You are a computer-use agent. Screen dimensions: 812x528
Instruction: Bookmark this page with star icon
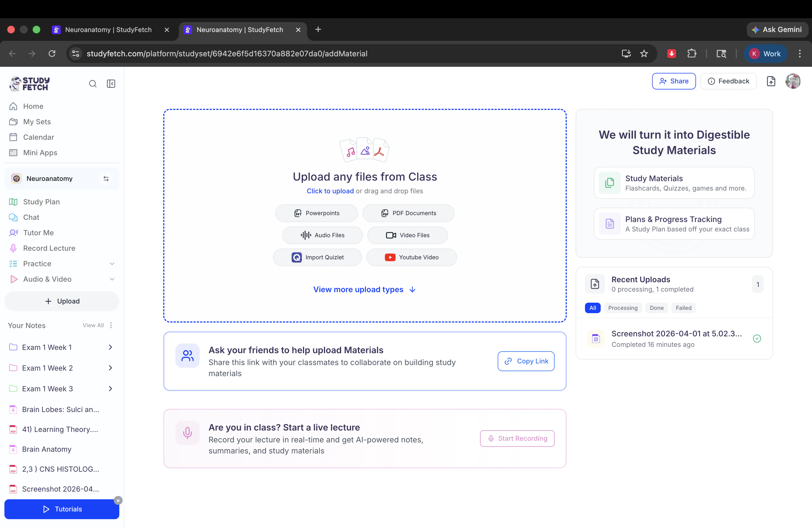pos(644,54)
